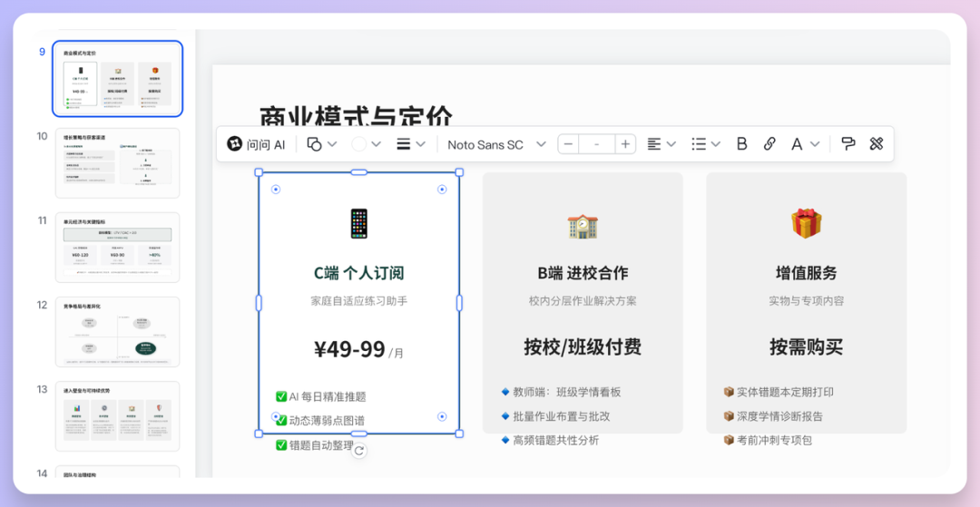This screenshot has width=980, height=507.
Task: Select slide 12 thumbnail 竞争格局与差异化
Action: [117, 332]
